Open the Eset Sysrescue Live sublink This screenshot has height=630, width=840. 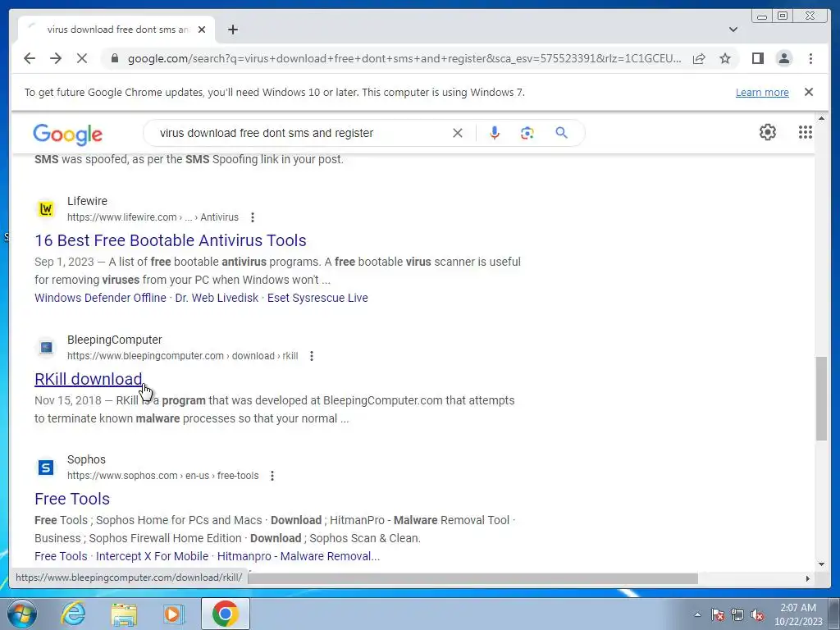coord(317,298)
